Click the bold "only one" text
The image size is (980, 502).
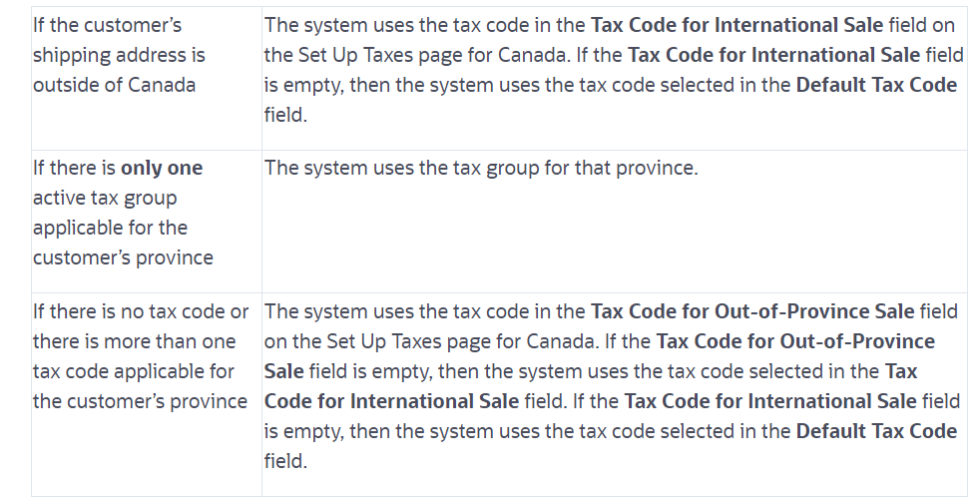pyautogui.click(x=162, y=168)
